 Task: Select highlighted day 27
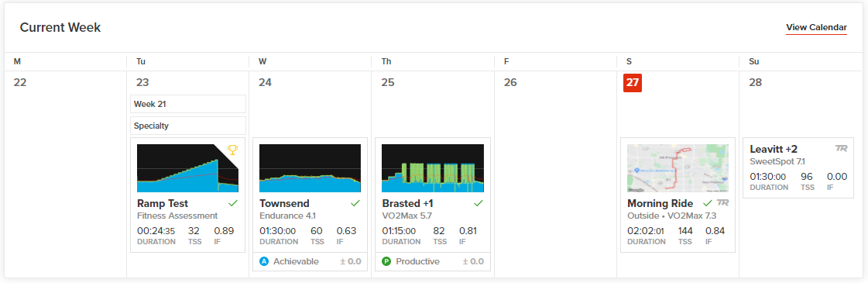(632, 82)
